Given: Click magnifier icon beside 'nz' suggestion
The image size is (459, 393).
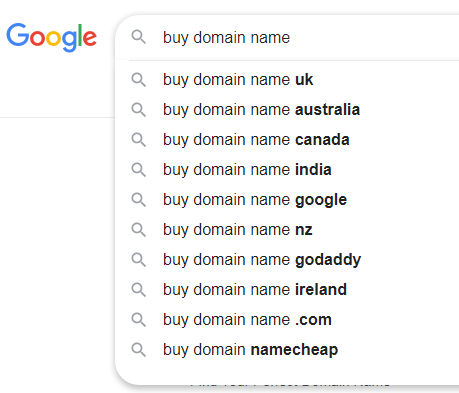Looking at the screenshot, I should pyautogui.click(x=138, y=230).
